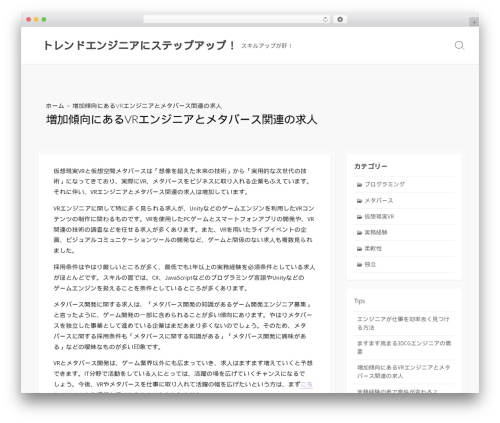This screenshot has width=500, height=423.
Task: Click the extension icon beside address bar
Action: coord(340,19)
